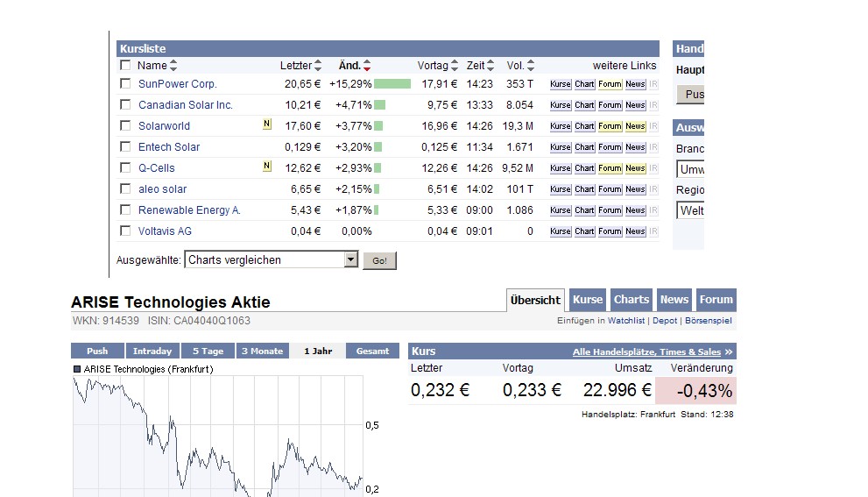Sort by Änd. column sort arrows

[367, 66]
